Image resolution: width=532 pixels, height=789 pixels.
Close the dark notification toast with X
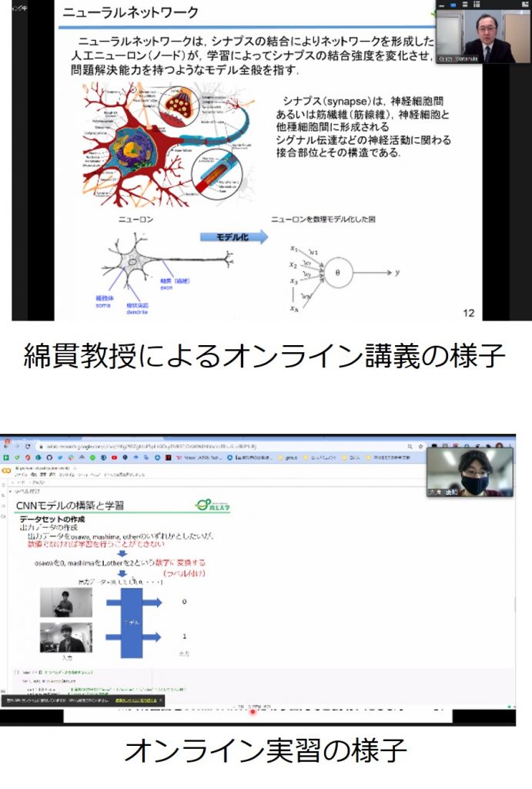160,700
